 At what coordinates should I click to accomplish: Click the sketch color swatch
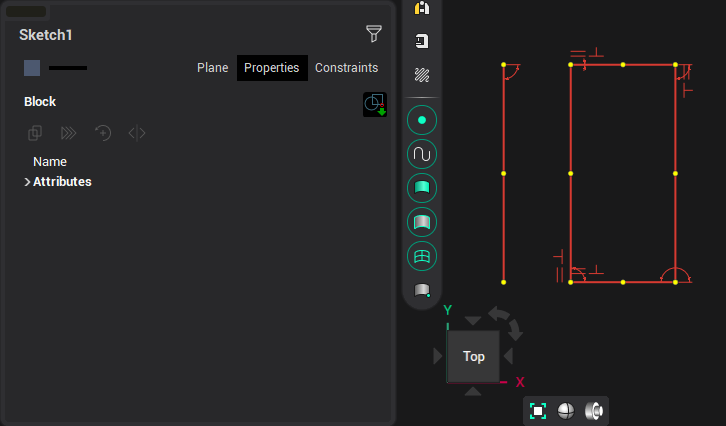coord(32,68)
